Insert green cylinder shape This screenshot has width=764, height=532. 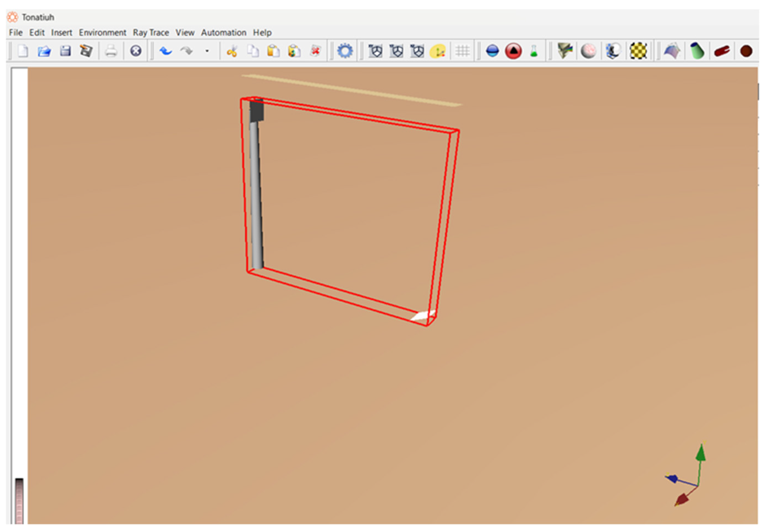[x=697, y=51]
